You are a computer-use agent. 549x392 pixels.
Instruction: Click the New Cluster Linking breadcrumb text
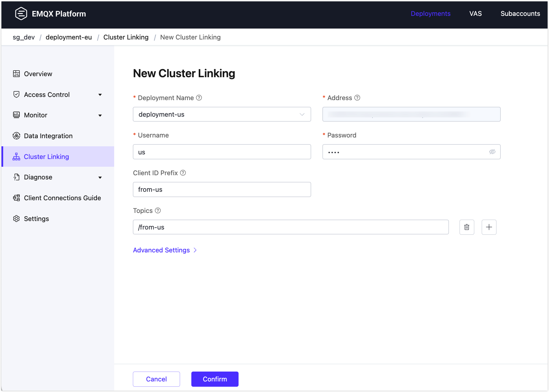(x=190, y=37)
